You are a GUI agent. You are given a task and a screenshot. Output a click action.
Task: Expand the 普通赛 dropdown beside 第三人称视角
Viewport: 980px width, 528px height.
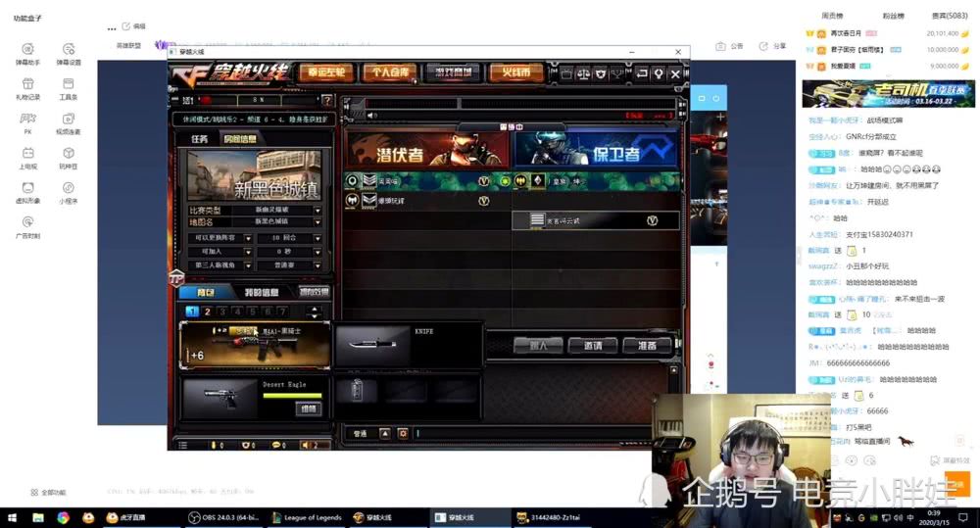tap(318, 265)
